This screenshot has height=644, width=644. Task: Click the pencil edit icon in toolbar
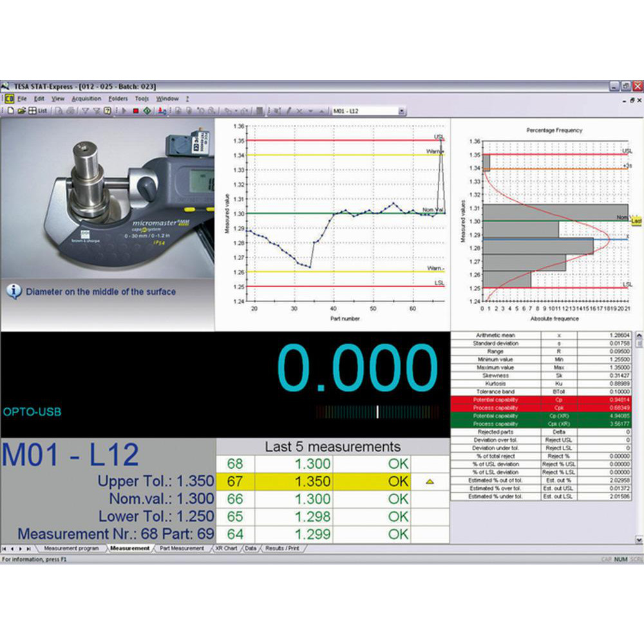tap(289, 111)
